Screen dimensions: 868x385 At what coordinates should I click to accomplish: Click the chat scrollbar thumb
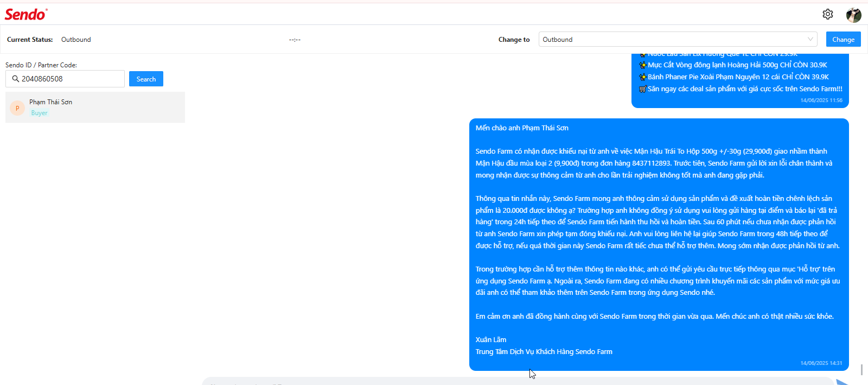coord(861,369)
